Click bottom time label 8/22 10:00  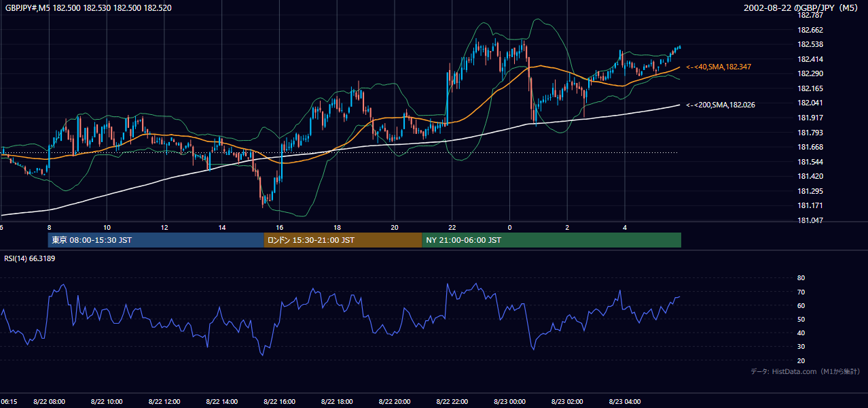(107, 402)
